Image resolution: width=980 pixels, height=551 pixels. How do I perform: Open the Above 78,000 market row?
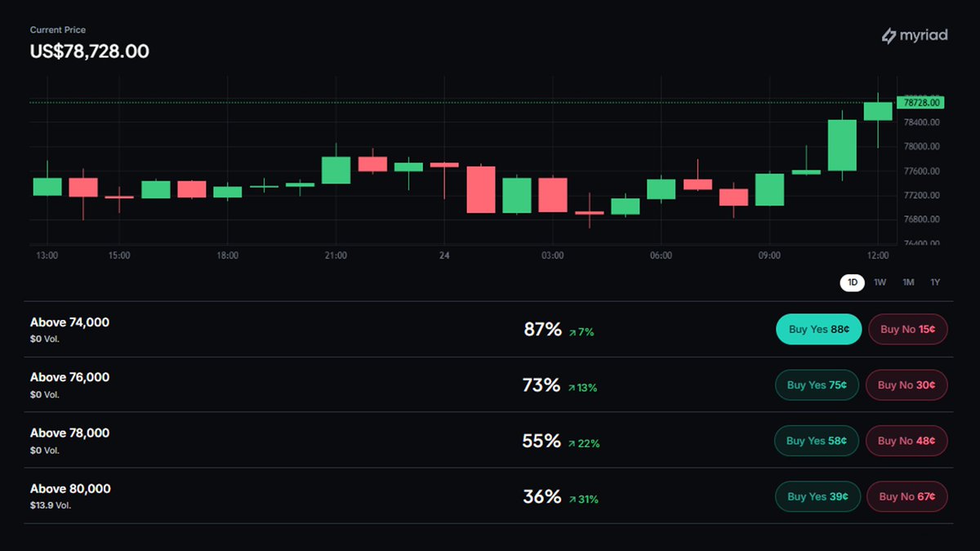[x=490, y=440]
